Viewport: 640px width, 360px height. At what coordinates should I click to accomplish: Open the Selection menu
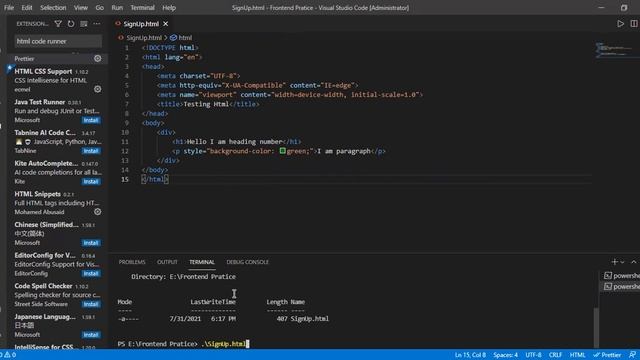(53, 8)
